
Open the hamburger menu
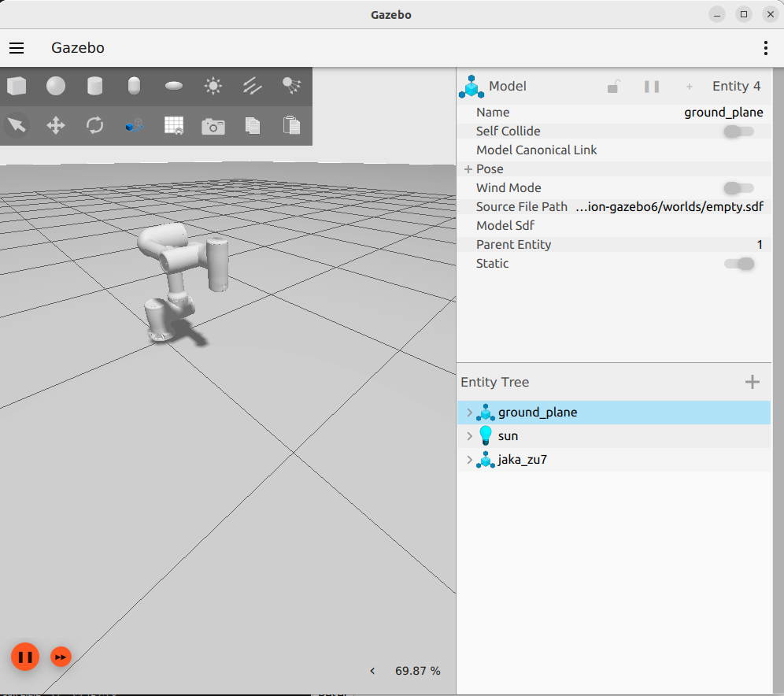[17, 48]
